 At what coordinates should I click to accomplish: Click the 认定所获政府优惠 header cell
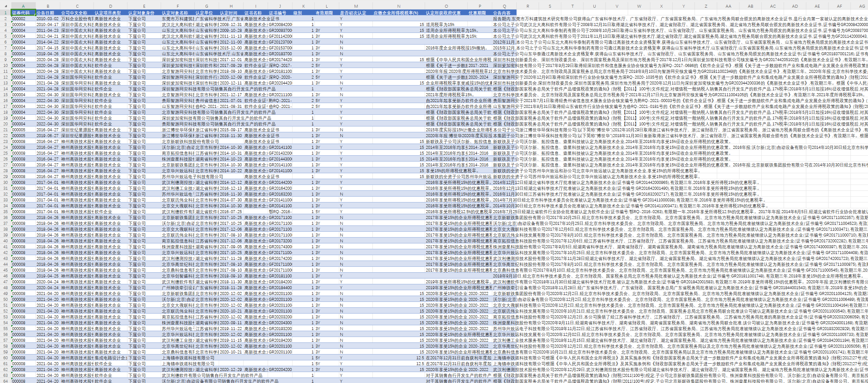coord(446,13)
